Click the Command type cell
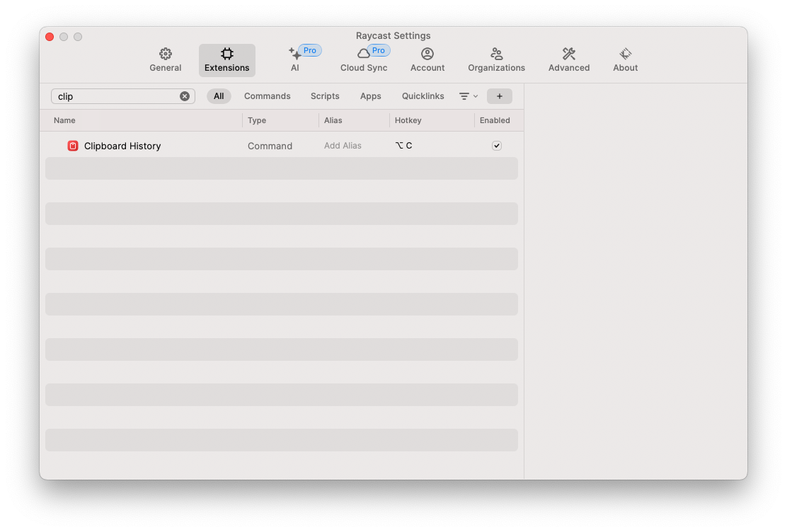The height and width of the screenshot is (532, 787). coord(270,146)
